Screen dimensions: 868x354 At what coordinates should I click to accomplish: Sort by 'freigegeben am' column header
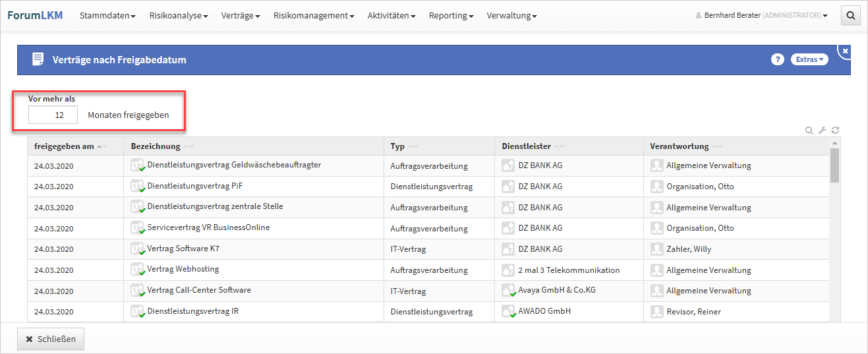tap(64, 146)
